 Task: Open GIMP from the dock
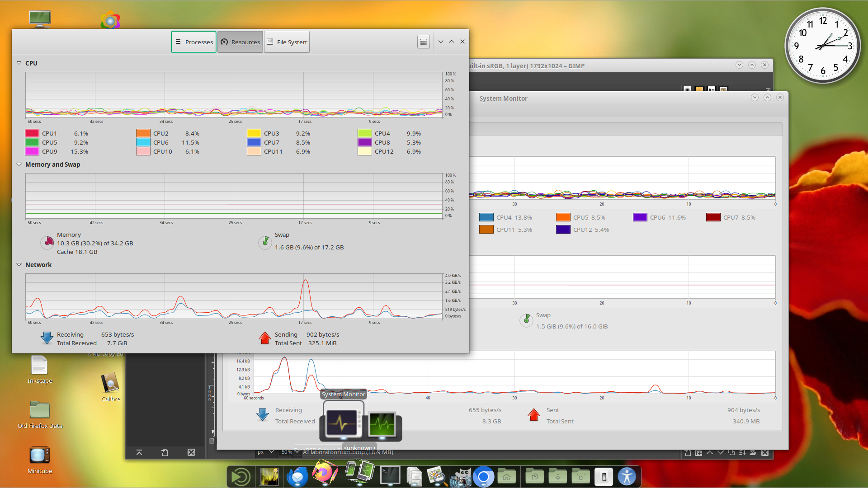[460, 477]
